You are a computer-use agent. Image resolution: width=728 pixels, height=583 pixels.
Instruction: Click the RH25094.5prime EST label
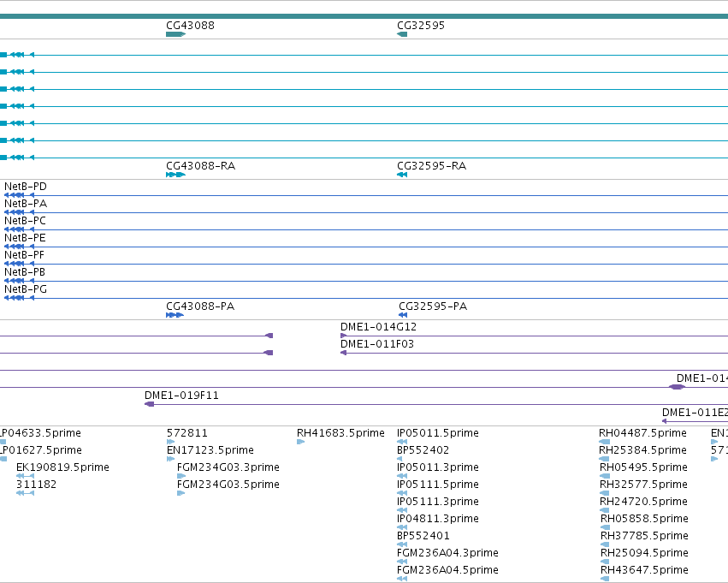[x=644, y=553]
